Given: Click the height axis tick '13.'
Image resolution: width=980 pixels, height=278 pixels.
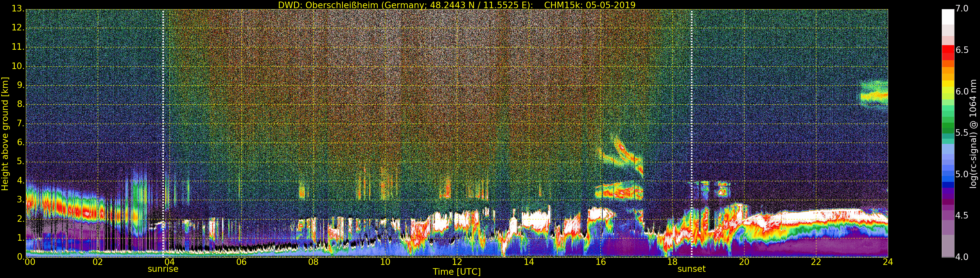Looking at the screenshot, I should pyautogui.click(x=18, y=9).
